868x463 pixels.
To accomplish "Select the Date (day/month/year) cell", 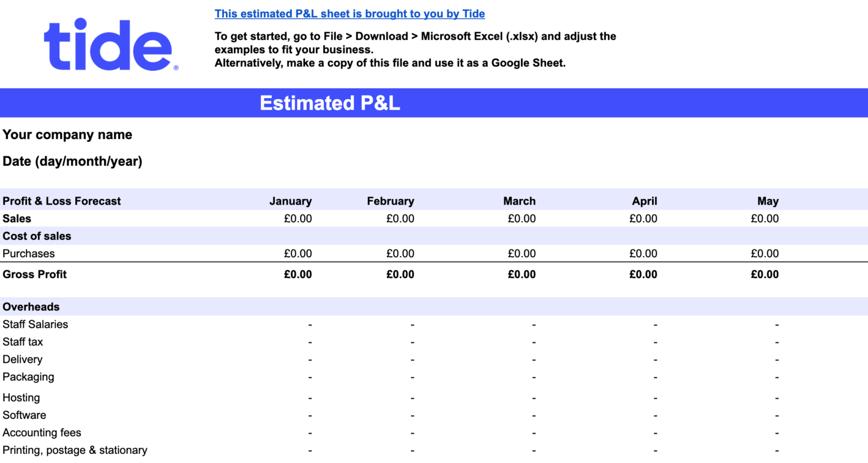I will pyautogui.click(x=72, y=161).
